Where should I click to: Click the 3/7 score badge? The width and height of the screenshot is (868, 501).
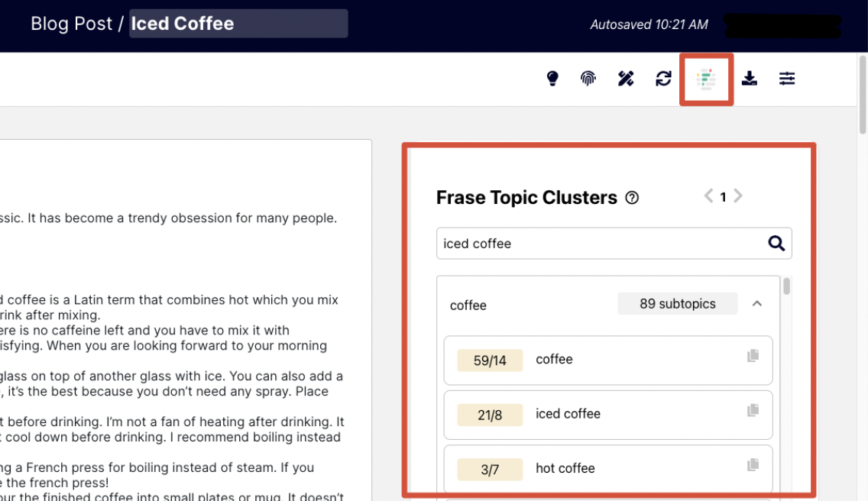coord(489,470)
